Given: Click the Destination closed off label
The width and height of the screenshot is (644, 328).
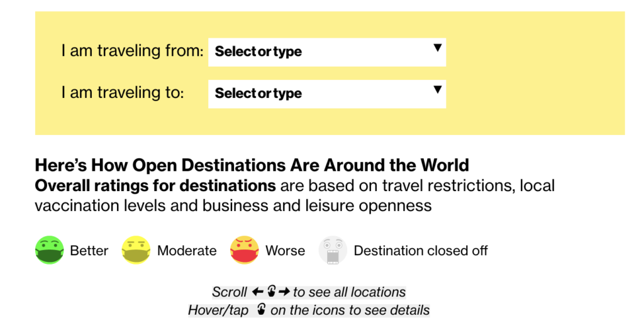Looking at the screenshot, I should pos(421,251).
